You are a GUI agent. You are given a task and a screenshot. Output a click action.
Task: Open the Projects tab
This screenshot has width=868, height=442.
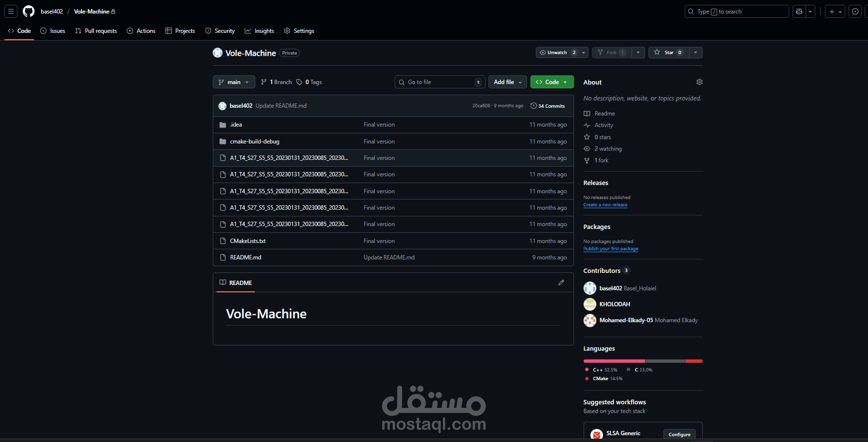tap(180, 30)
